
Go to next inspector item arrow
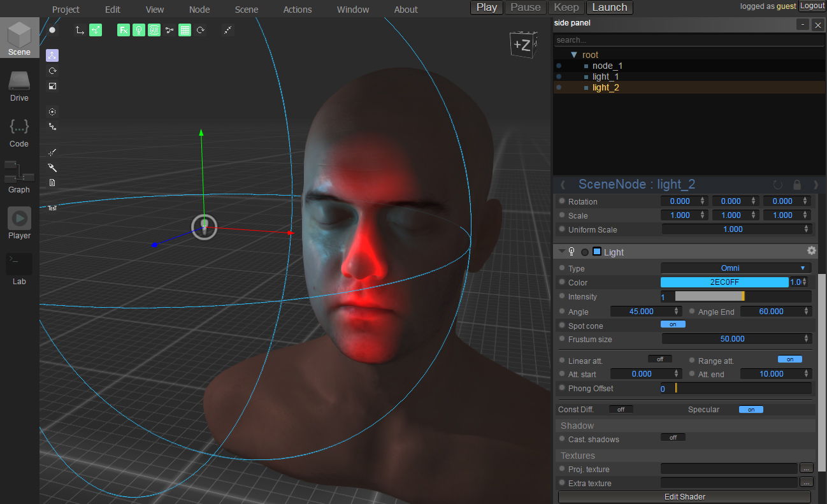[x=816, y=185]
